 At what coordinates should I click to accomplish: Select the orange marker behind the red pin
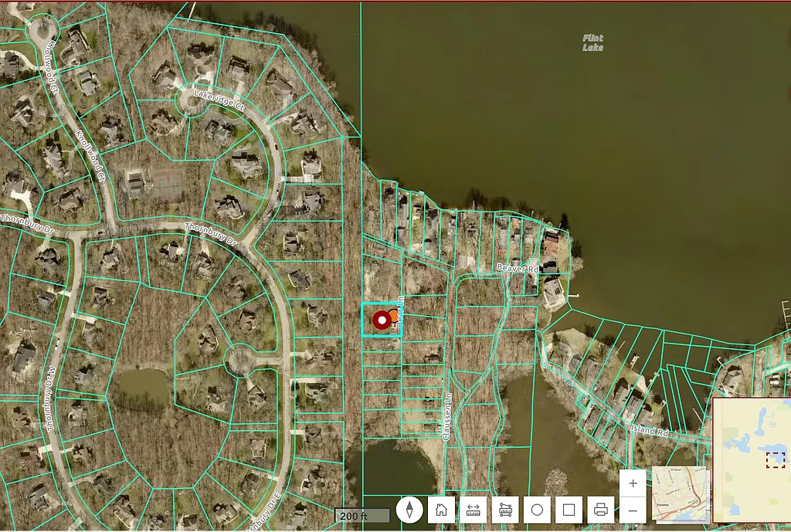394,315
